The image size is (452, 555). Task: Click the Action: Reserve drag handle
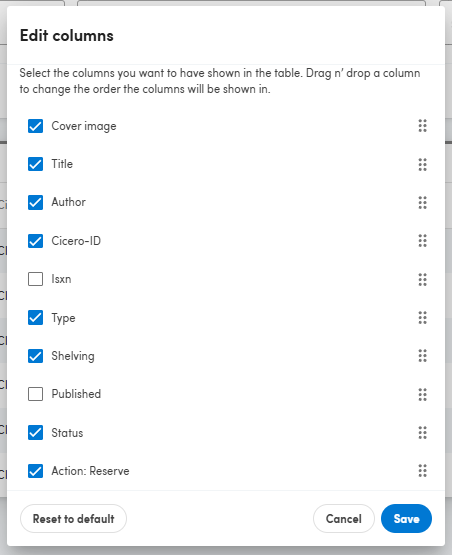pyautogui.click(x=422, y=471)
